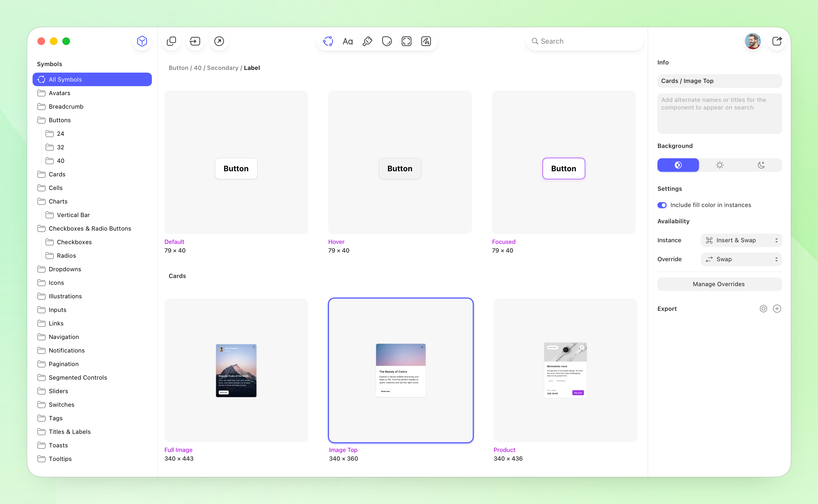Select the Symbols tab icon in toolbar
The image size is (818, 504).
pos(328,41)
